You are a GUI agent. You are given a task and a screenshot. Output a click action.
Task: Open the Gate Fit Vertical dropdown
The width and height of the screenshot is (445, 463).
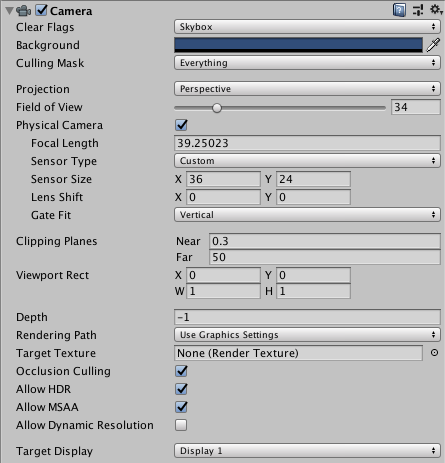(307, 215)
